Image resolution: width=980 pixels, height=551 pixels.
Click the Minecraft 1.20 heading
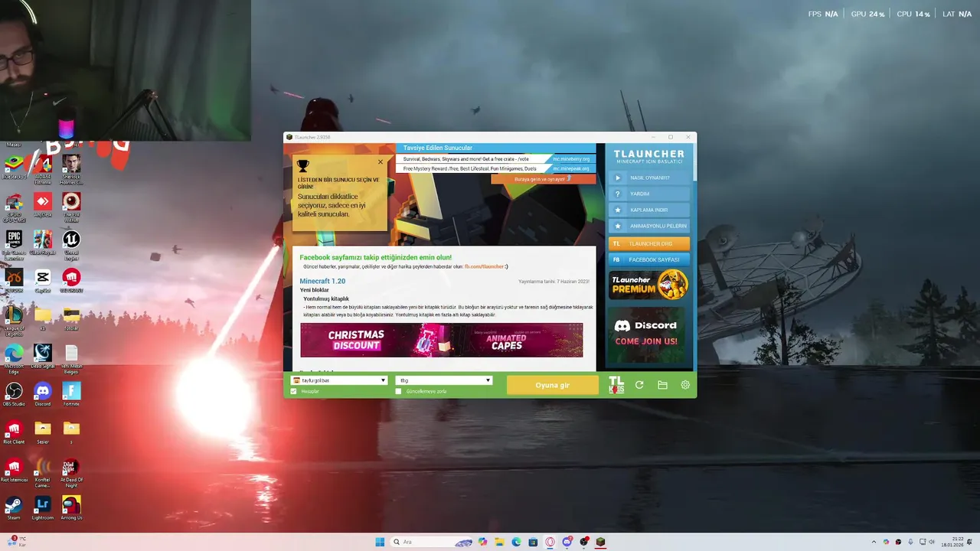(x=322, y=281)
